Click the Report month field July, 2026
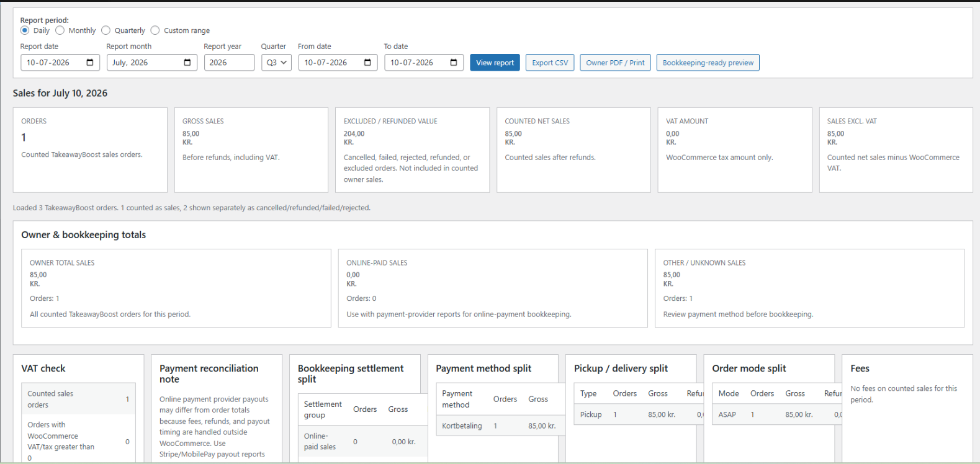 (152, 63)
